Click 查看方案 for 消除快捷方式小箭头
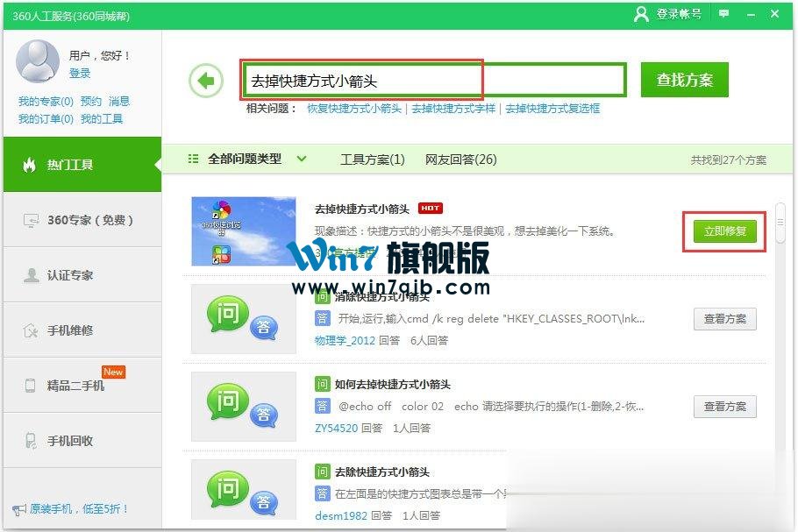 (x=724, y=319)
